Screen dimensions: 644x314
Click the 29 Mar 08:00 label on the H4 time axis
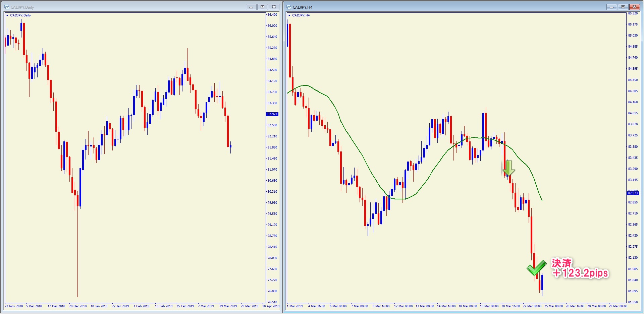coord(618,306)
